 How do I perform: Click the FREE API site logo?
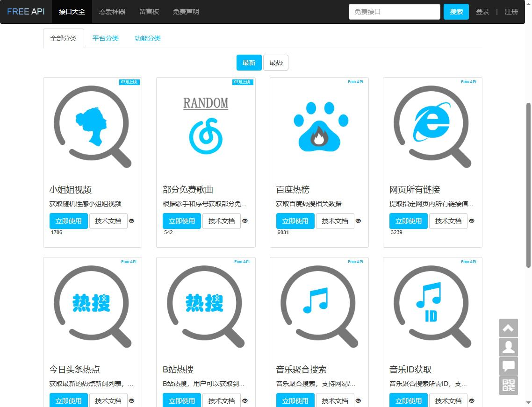tap(26, 12)
